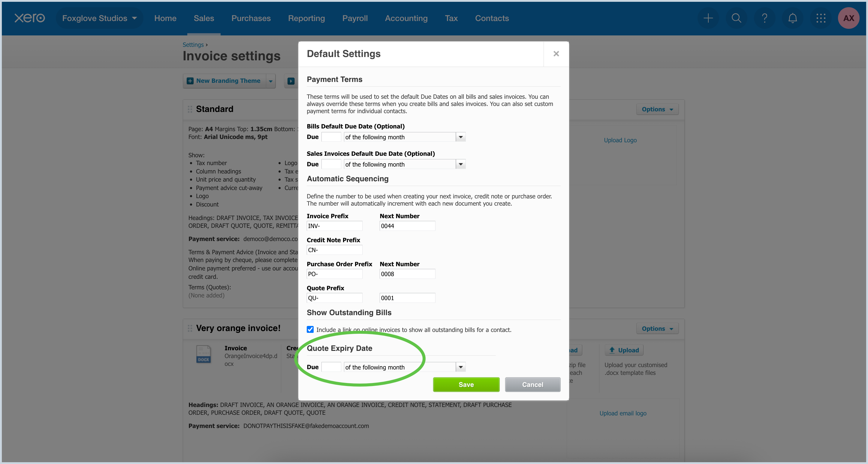Click the Upload Logo link
This screenshot has height=464, width=868.
coord(620,140)
